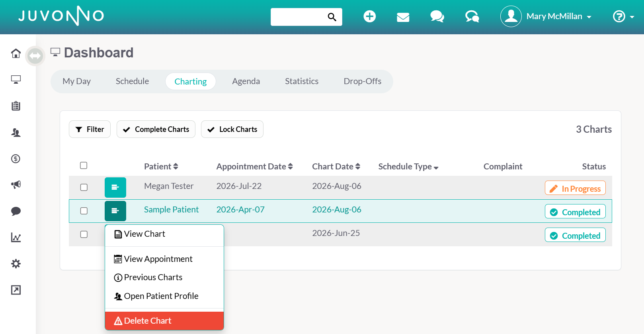Toggle the select-all charts checkbox

coord(84,165)
